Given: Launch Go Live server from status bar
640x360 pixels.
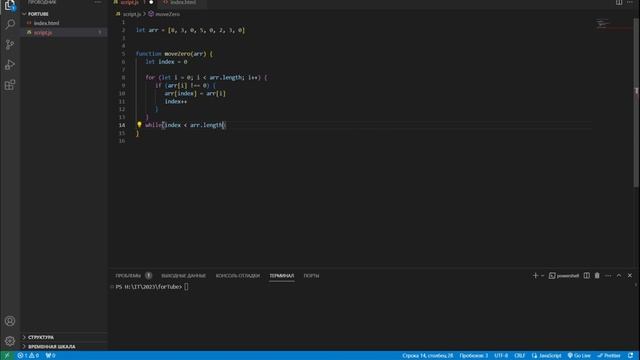Looking at the screenshot, I should (579, 356).
